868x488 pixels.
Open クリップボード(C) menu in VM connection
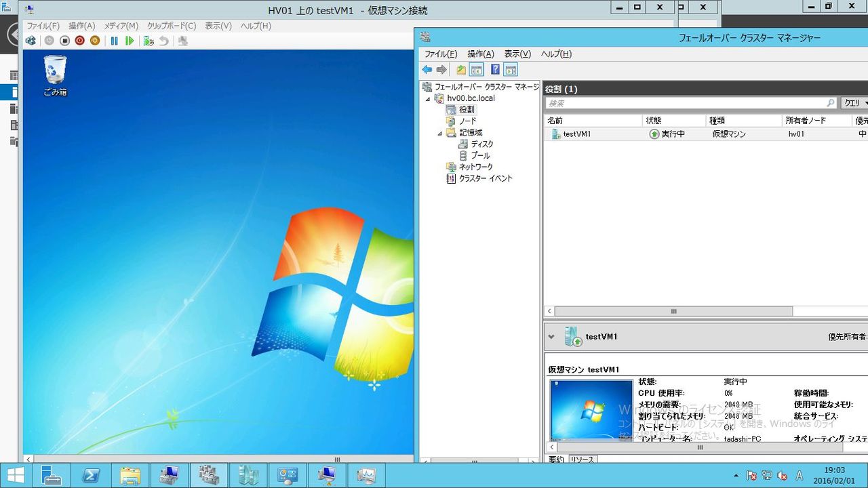tap(172, 26)
